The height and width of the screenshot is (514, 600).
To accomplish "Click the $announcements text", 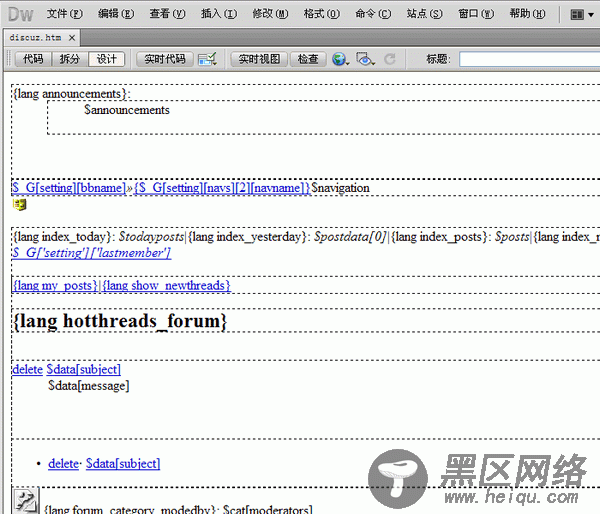I will point(127,110).
